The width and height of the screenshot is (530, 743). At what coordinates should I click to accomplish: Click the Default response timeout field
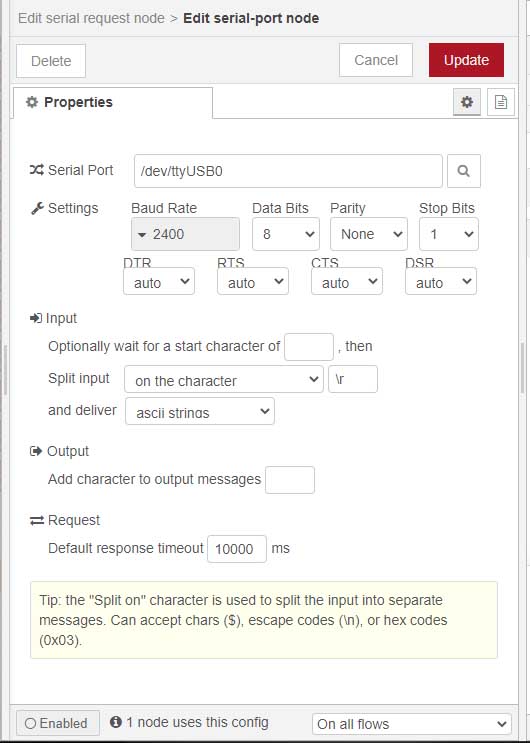tap(237, 549)
